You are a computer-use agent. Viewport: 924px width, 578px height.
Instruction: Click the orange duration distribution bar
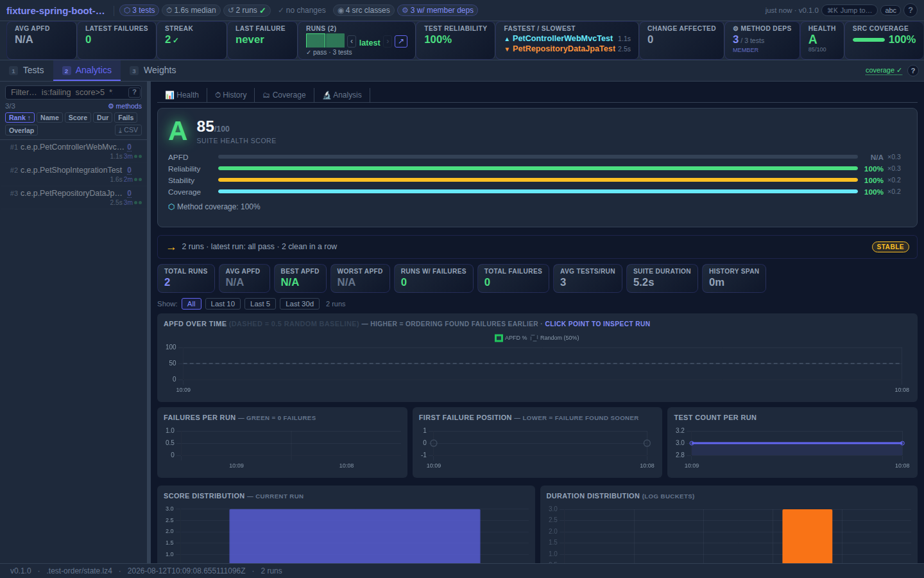pos(807,536)
